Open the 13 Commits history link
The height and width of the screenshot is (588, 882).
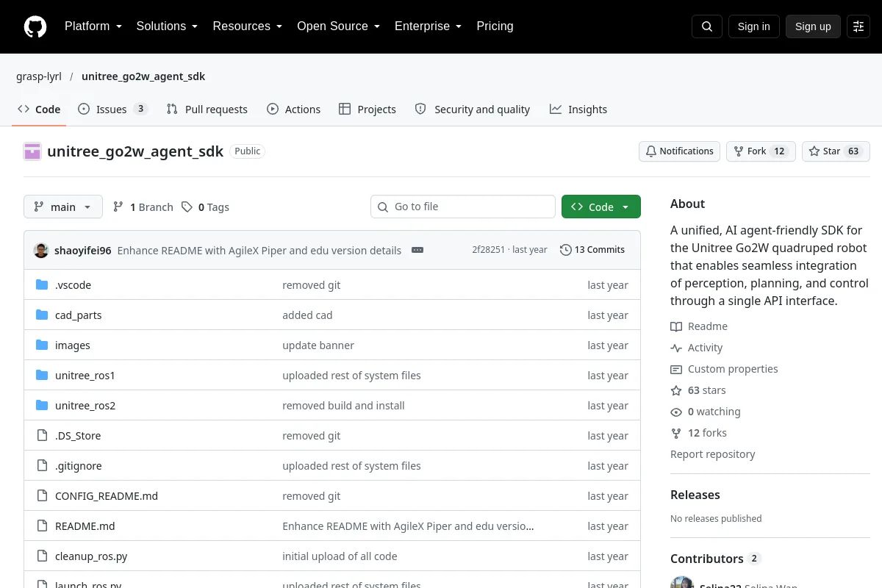pos(592,250)
